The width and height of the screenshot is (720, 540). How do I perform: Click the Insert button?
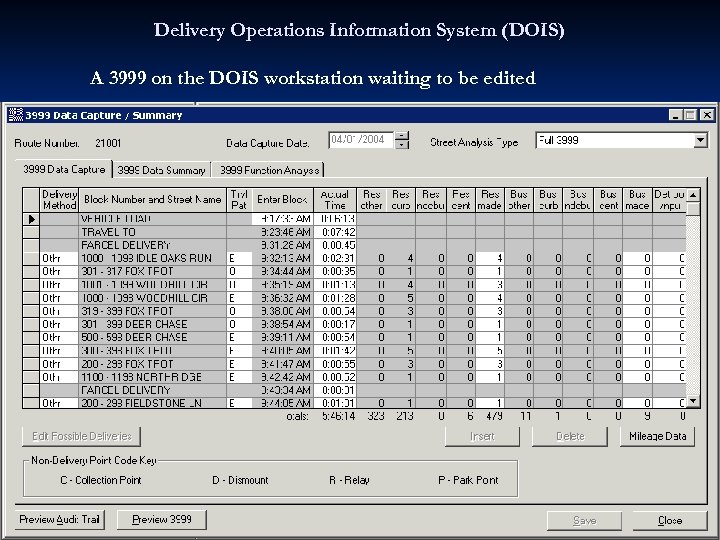click(x=482, y=436)
